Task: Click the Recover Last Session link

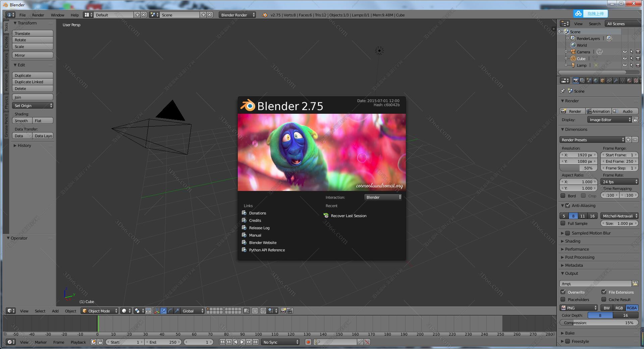Action: tap(348, 216)
